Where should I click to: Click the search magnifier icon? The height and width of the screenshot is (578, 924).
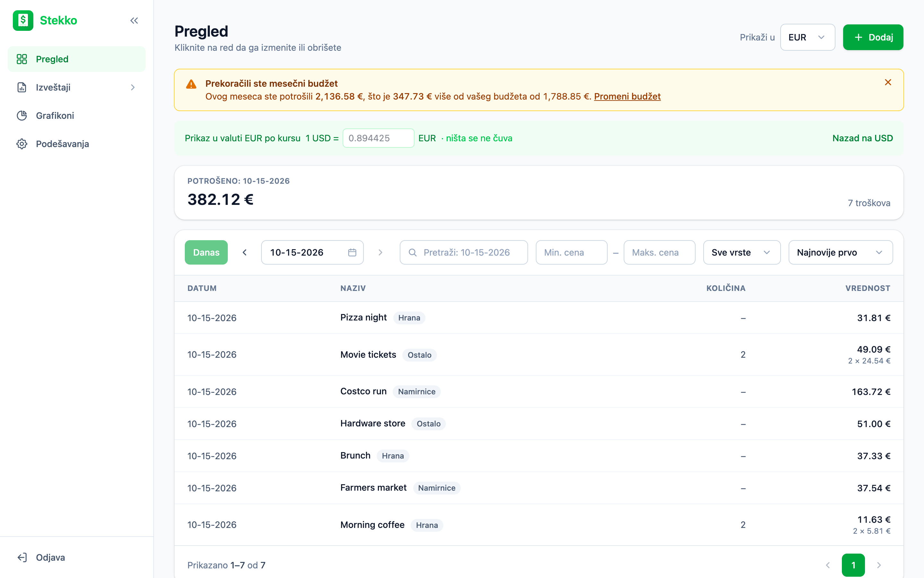412,252
